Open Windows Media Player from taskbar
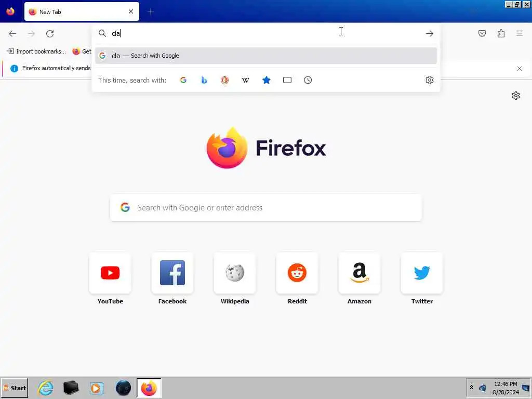Screen dimensions: 532x399 tap(97, 388)
